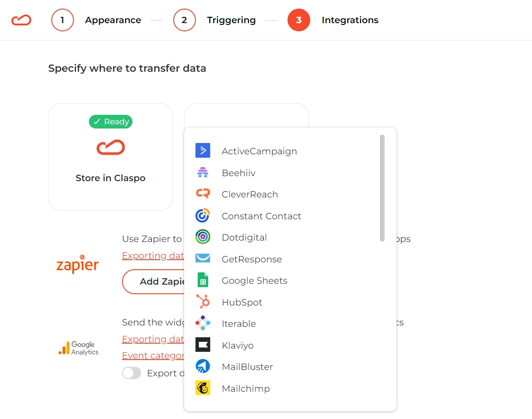Select the Store in Claspo card
This screenshot has width=532, height=419.
(110, 157)
